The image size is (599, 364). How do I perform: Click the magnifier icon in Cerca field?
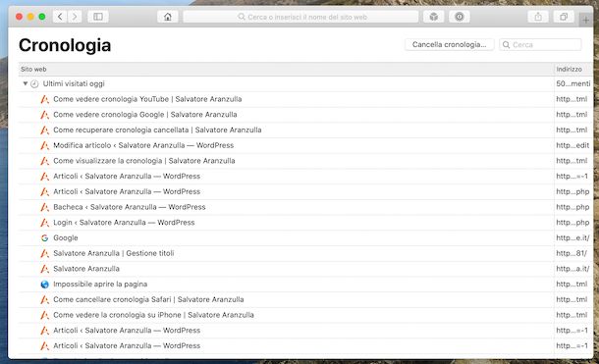[x=506, y=45]
